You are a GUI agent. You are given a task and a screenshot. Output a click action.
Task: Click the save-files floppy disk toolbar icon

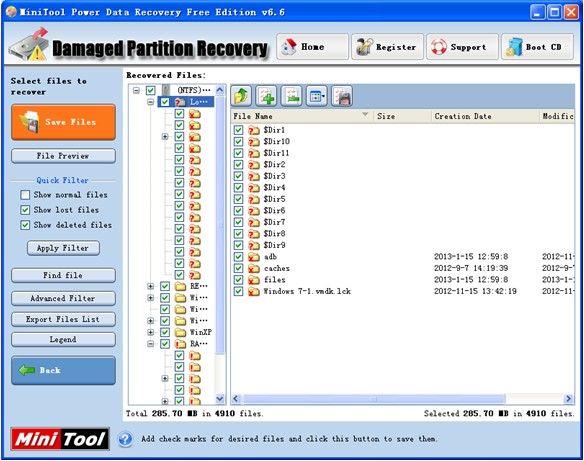pyautogui.click(x=342, y=96)
